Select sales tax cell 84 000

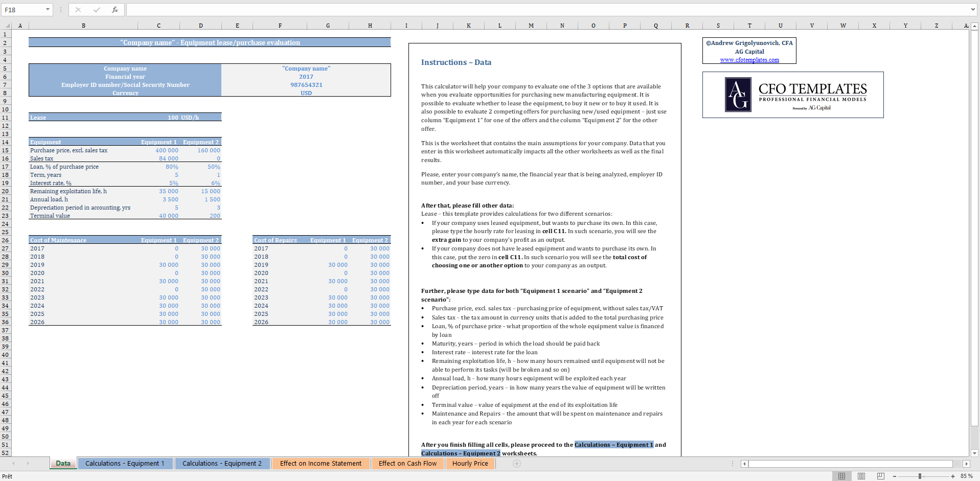(159, 158)
